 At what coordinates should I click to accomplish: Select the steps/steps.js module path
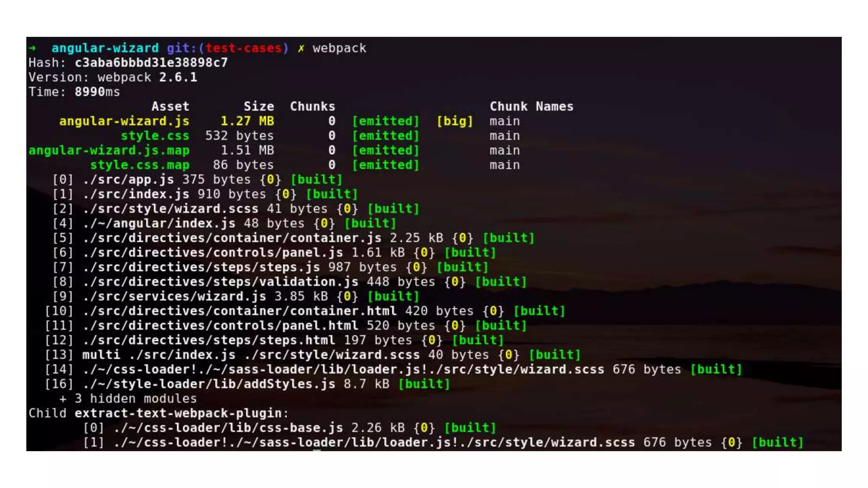201,267
